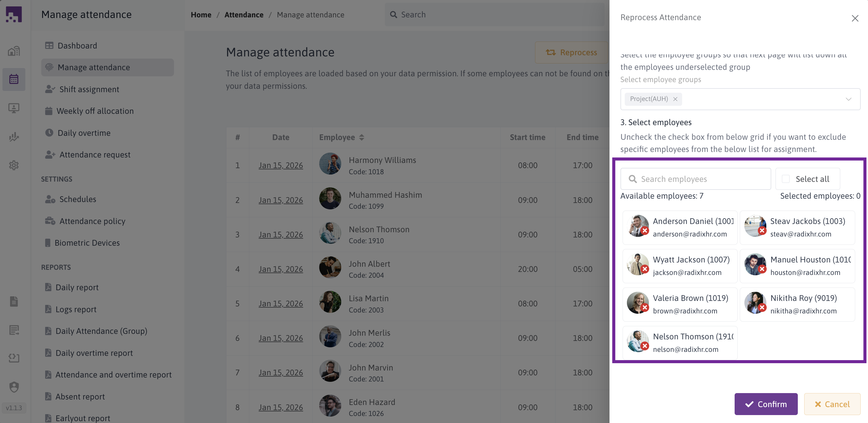The height and width of the screenshot is (423, 868).
Task: Remove the Project(AUH) tag with its x icon
Action: pyautogui.click(x=675, y=99)
